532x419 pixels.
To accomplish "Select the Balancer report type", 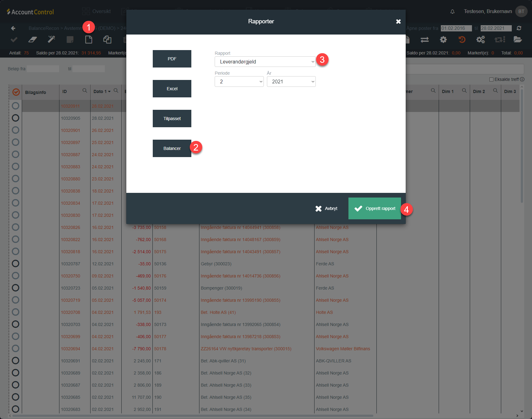I will coord(172,148).
